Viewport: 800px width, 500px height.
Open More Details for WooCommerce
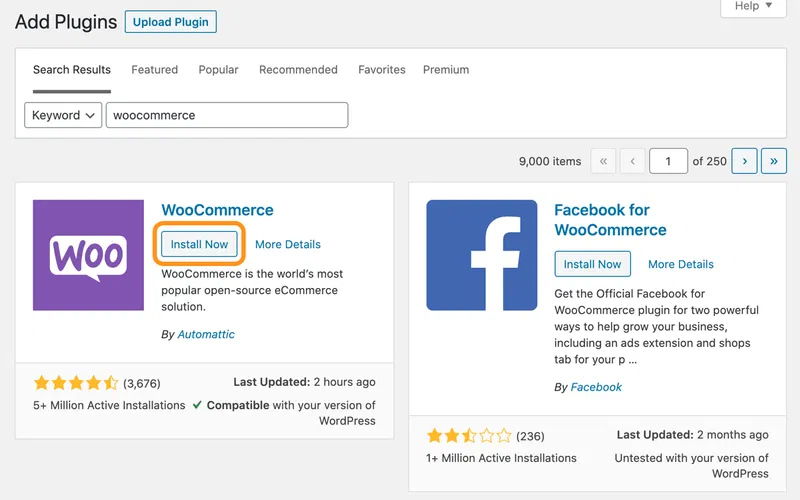[x=288, y=244]
